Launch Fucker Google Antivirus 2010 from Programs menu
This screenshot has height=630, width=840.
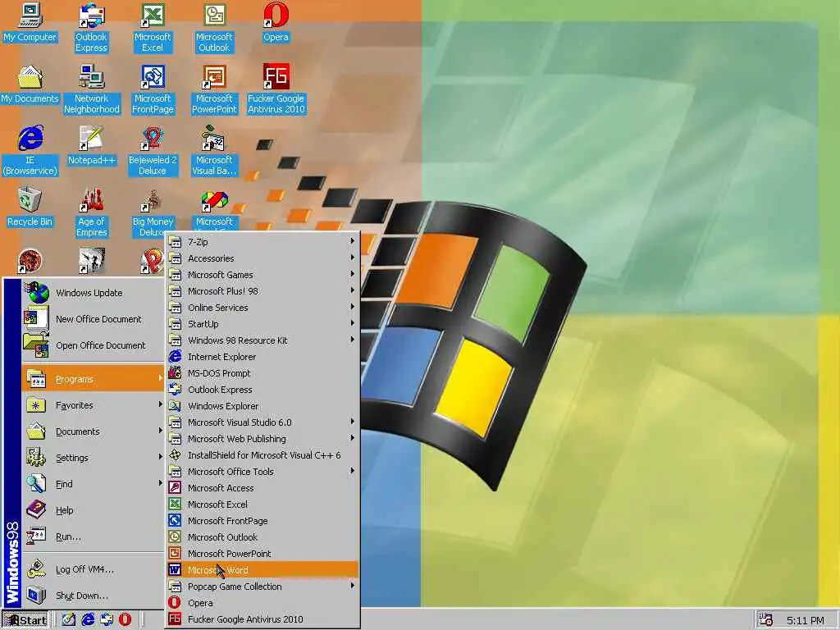(262, 619)
